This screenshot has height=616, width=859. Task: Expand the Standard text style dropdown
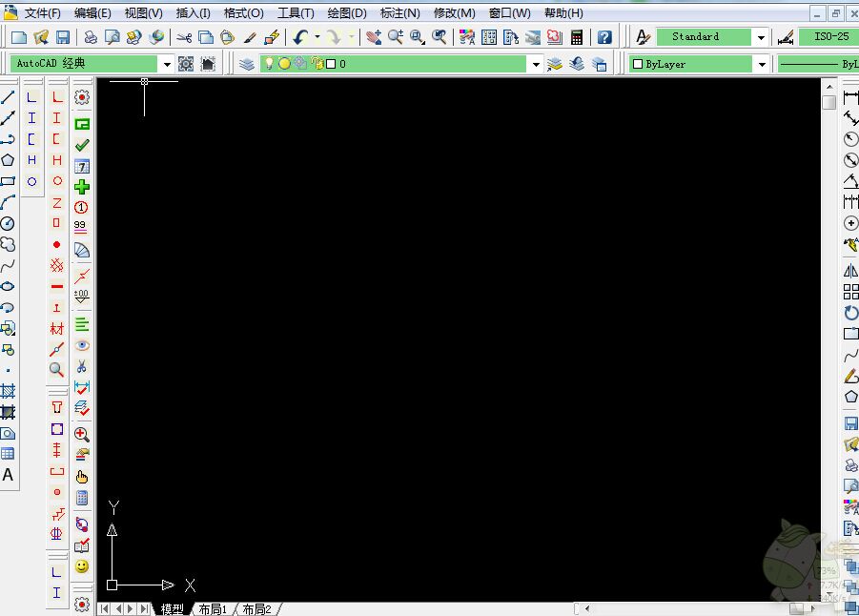(x=762, y=36)
